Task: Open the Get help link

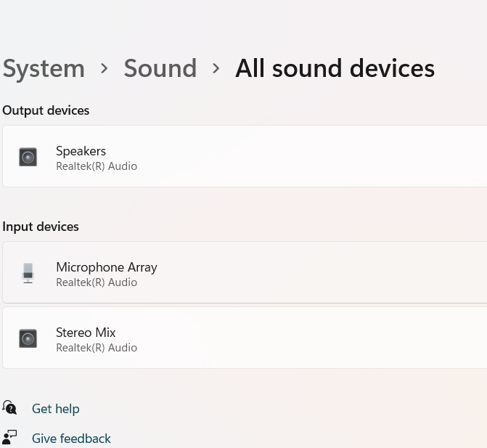Action: [x=56, y=409]
